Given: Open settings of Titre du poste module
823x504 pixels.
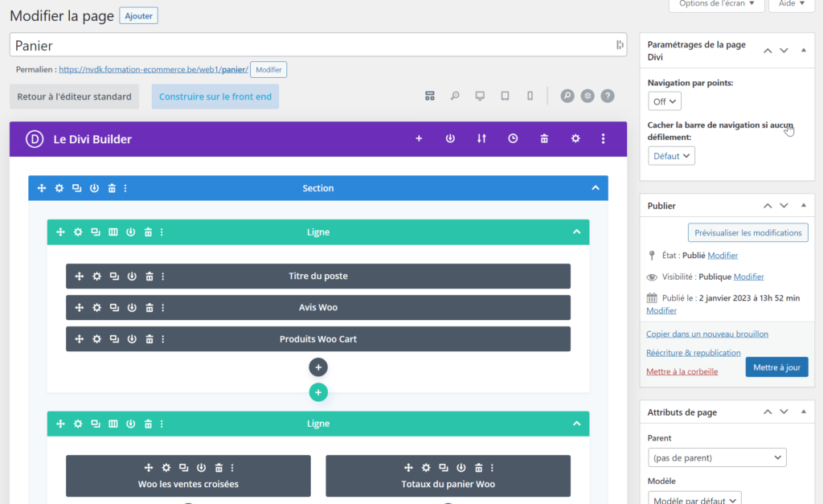Looking at the screenshot, I should pos(96,277).
